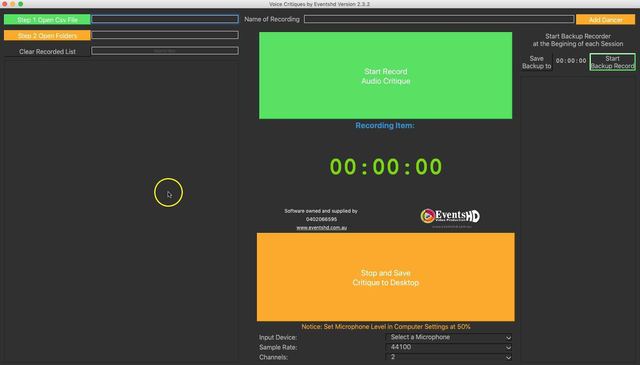Open the www.eventshd.com.au link
640x365 pixels.
coord(322,228)
